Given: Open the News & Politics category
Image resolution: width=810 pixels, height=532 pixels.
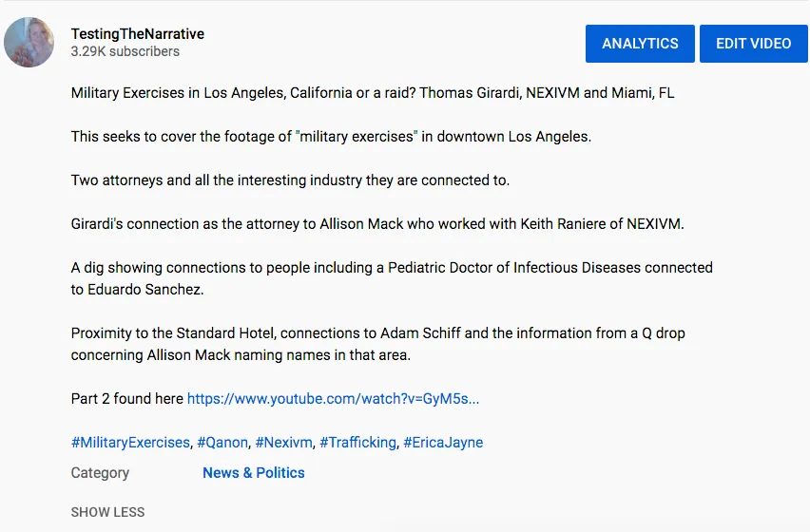Looking at the screenshot, I should 254,473.
